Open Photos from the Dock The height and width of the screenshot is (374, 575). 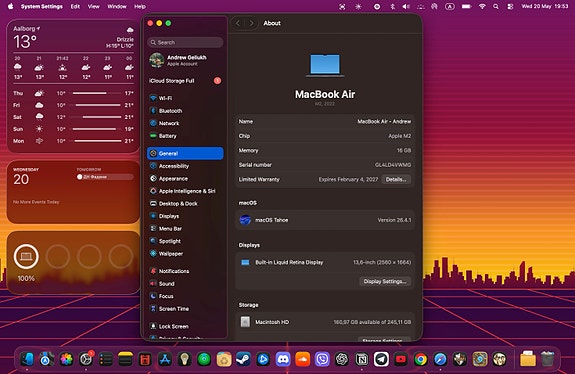click(66, 359)
